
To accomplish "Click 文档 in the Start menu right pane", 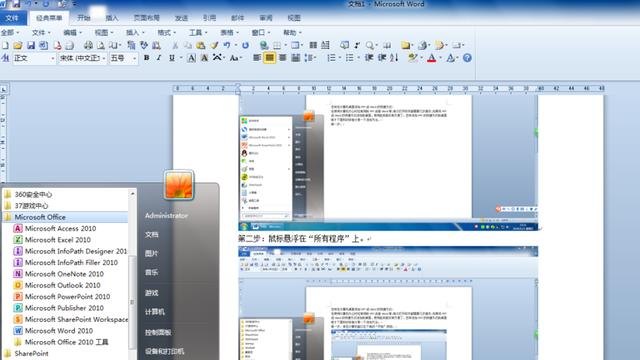I will pyautogui.click(x=152, y=235).
